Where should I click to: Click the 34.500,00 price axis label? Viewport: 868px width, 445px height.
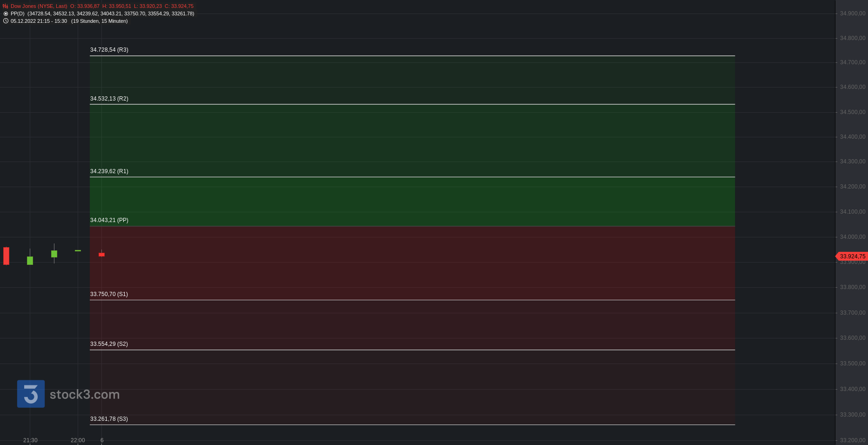point(852,112)
